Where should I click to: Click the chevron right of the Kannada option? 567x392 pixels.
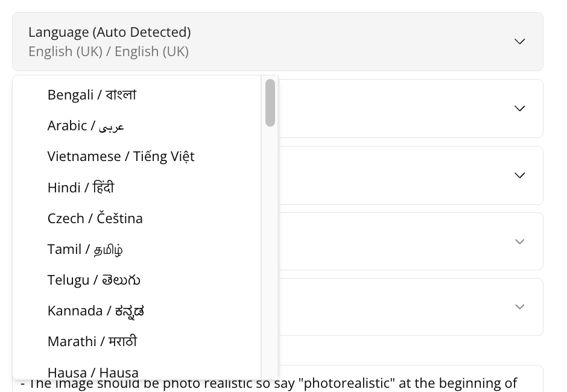tap(519, 307)
